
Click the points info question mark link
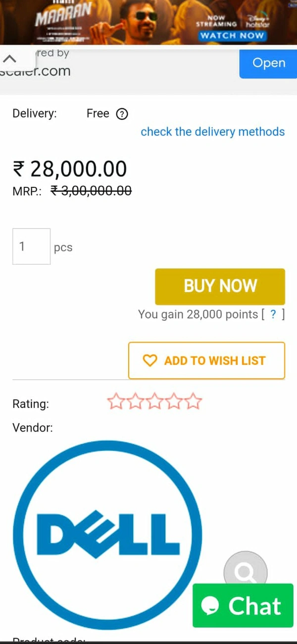273,314
